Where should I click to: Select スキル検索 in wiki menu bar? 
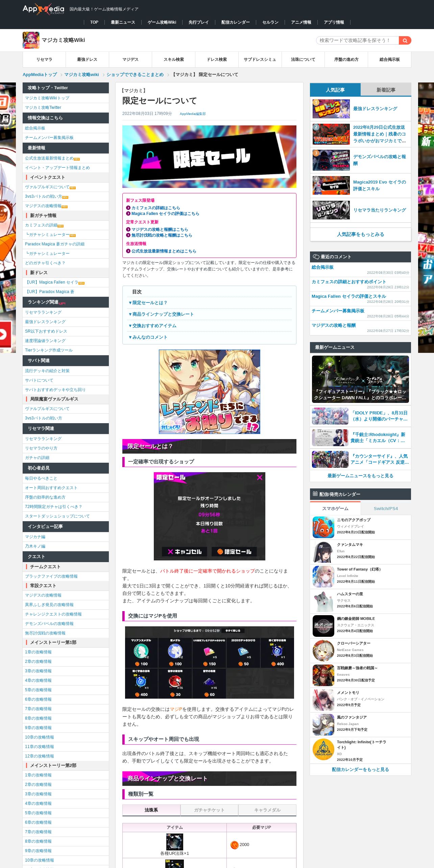point(174,59)
